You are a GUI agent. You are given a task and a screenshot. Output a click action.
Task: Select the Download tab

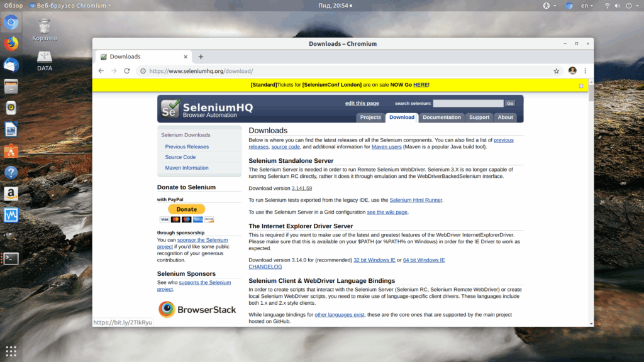point(402,118)
